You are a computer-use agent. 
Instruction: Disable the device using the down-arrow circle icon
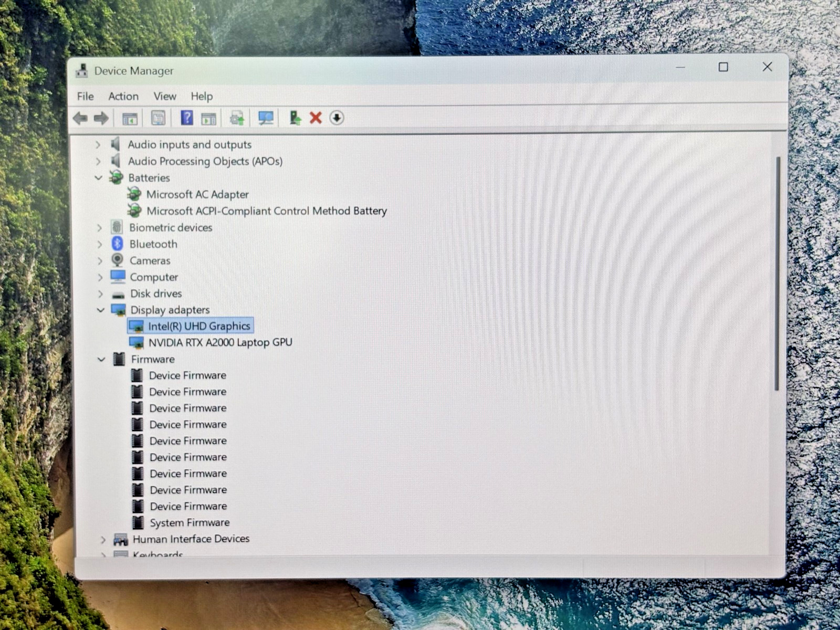[x=337, y=118]
